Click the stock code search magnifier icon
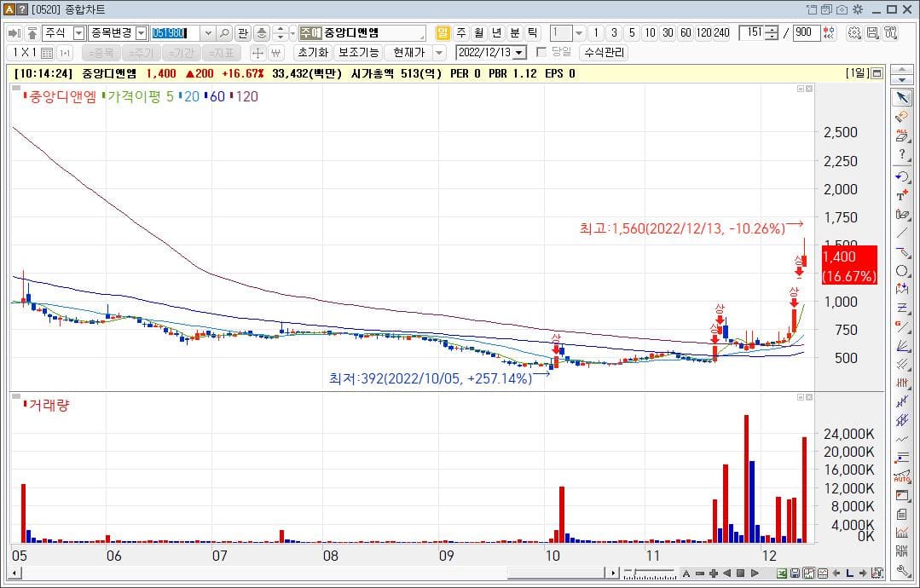This screenshot has height=588, width=920. [224, 33]
